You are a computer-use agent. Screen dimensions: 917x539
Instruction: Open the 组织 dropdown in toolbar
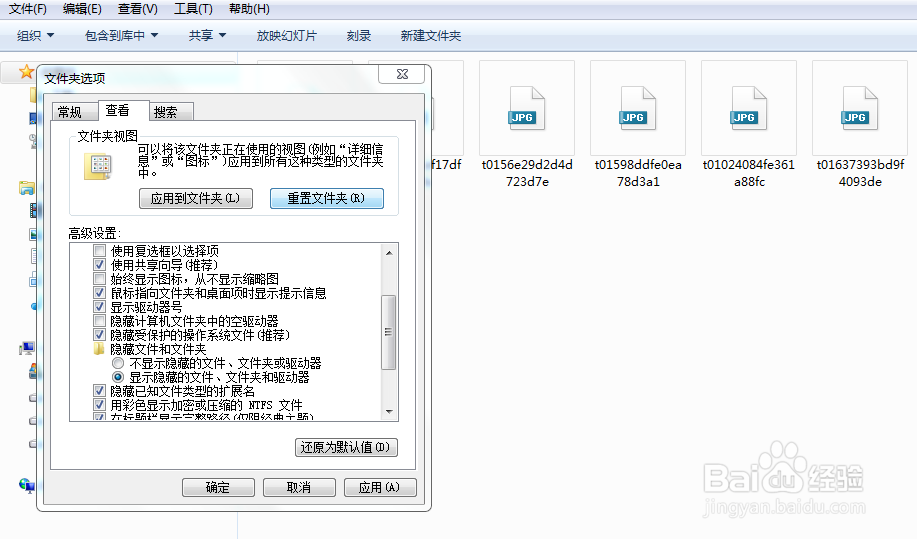tap(35, 36)
